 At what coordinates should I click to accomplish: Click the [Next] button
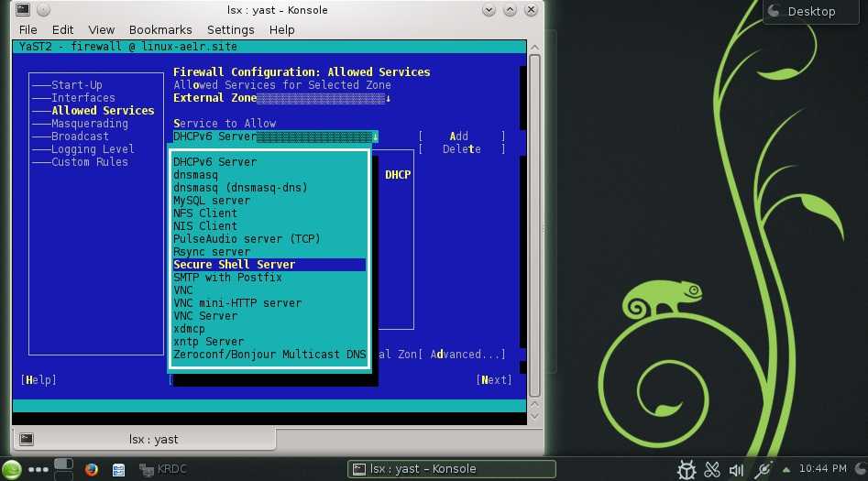(x=494, y=379)
